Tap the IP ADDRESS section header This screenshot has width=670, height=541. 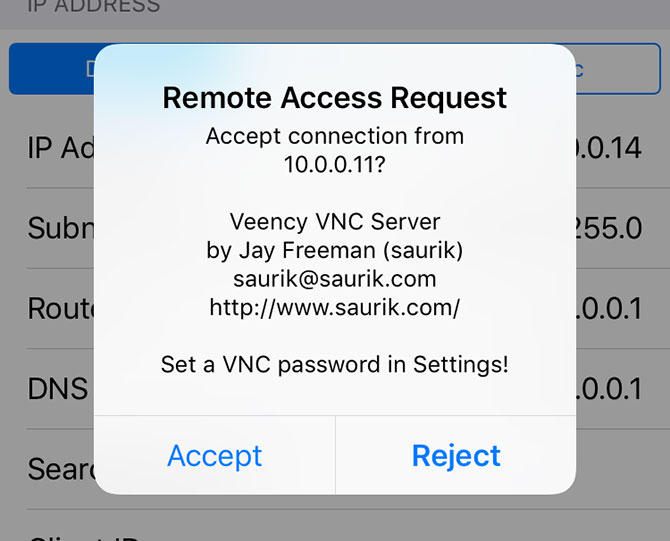[94, 6]
